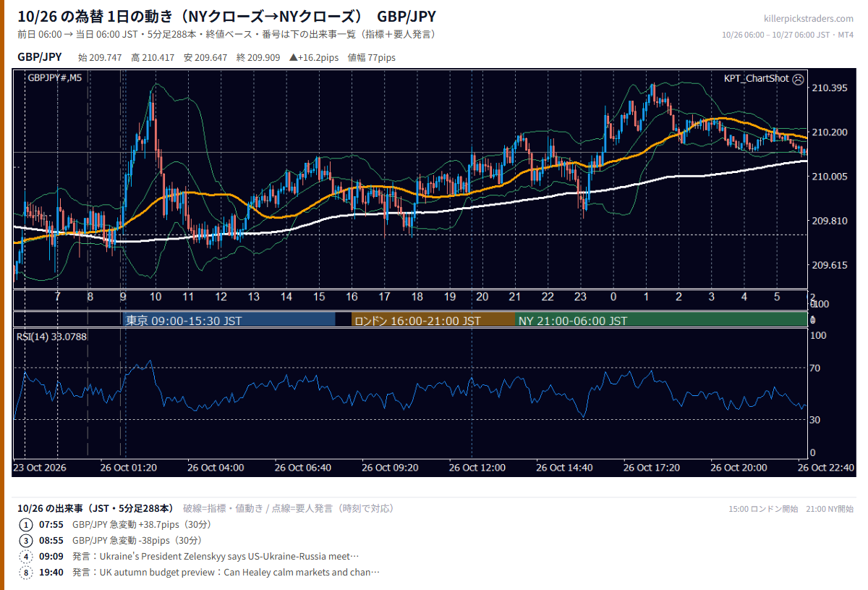The width and height of the screenshot is (868, 590).
Task: Click the 26 Oct 14:40 time label
Action: [x=564, y=468]
